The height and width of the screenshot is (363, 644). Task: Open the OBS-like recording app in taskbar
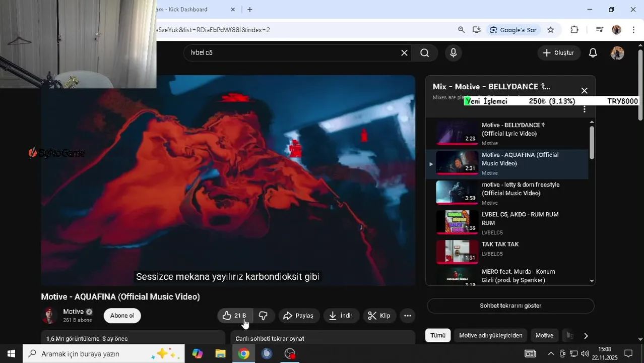click(x=290, y=353)
